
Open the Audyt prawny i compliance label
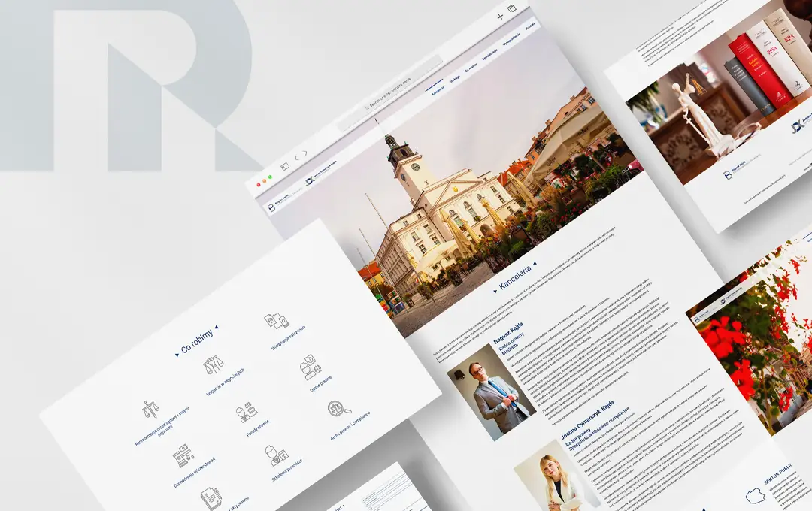350,426
